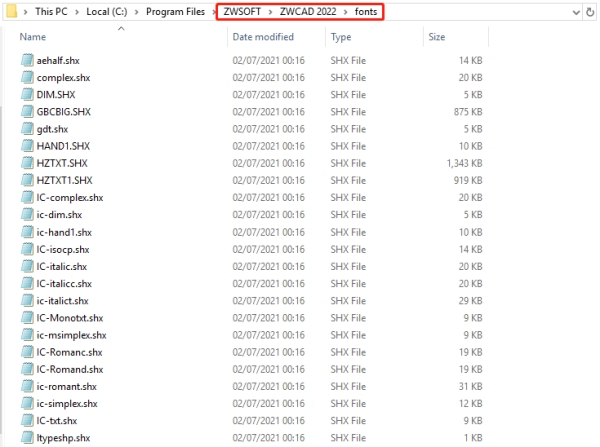This screenshot has height=447, width=600.
Task: Select the file name GBCBIG.SHX
Action: (64, 112)
